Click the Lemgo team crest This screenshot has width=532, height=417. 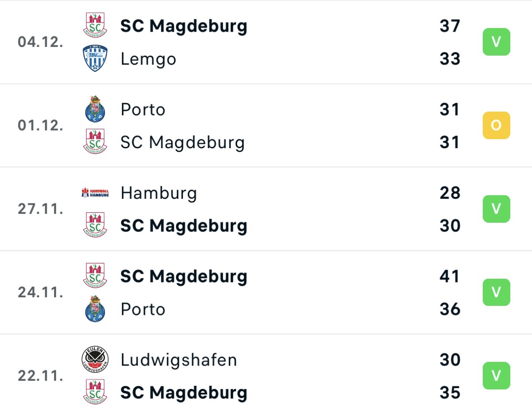pos(95,58)
